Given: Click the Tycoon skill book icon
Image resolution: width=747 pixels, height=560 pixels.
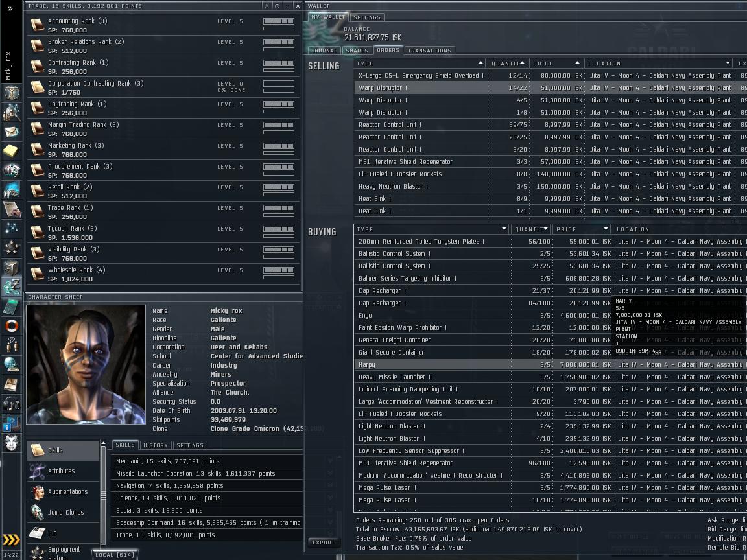Looking at the screenshot, I should [37, 233].
